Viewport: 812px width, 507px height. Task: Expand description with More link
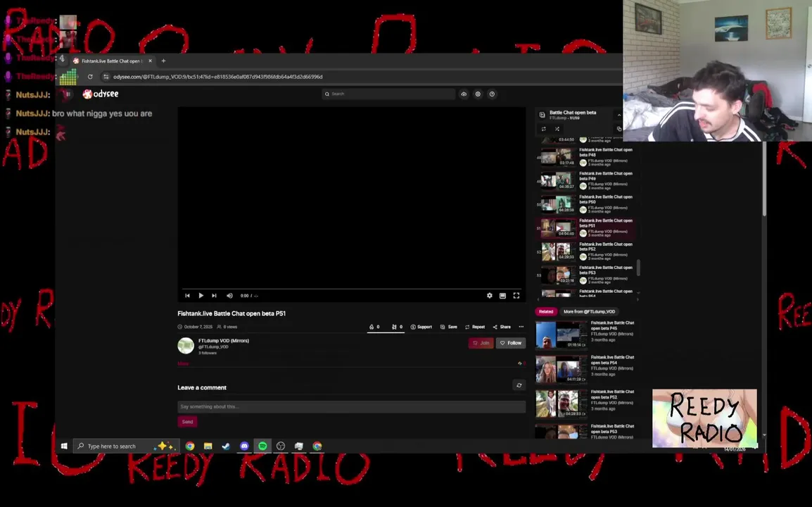(183, 364)
